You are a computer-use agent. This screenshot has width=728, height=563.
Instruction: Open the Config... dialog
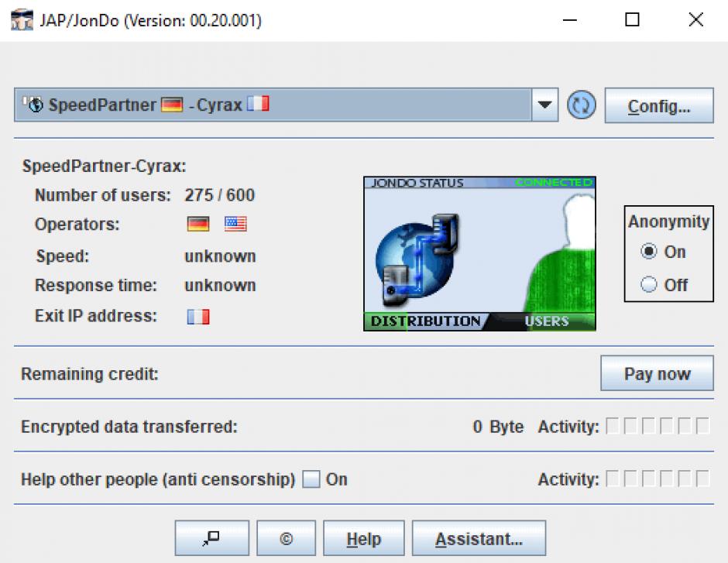pyautogui.click(x=659, y=105)
